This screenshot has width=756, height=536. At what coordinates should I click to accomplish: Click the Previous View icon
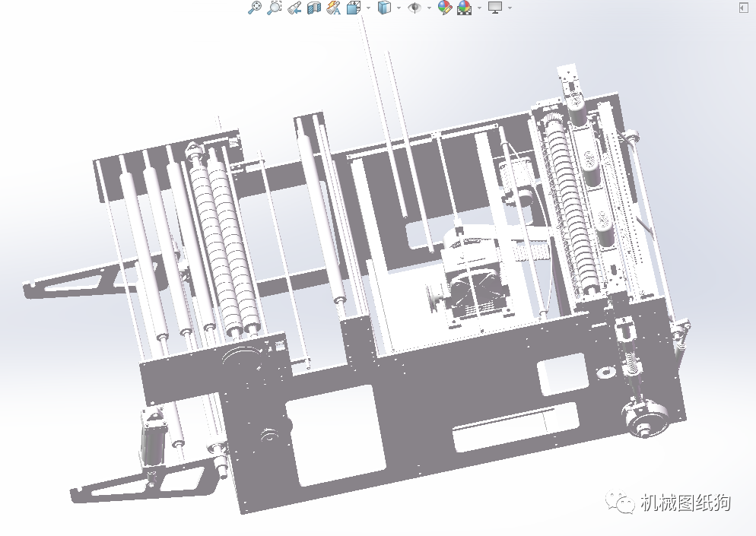tap(294, 8)
